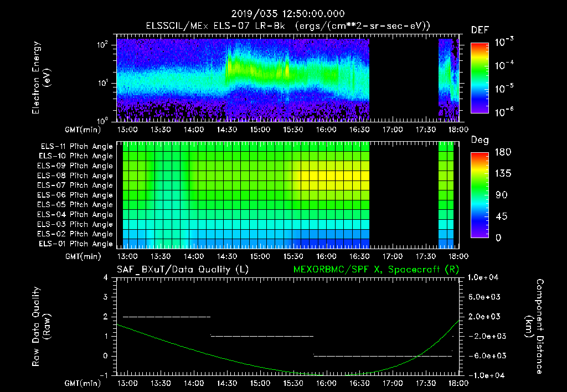This screenshot has height=392, width=567.
Task: Click the black data gap in energy spectrogram
Action: (x=404, y=80)
